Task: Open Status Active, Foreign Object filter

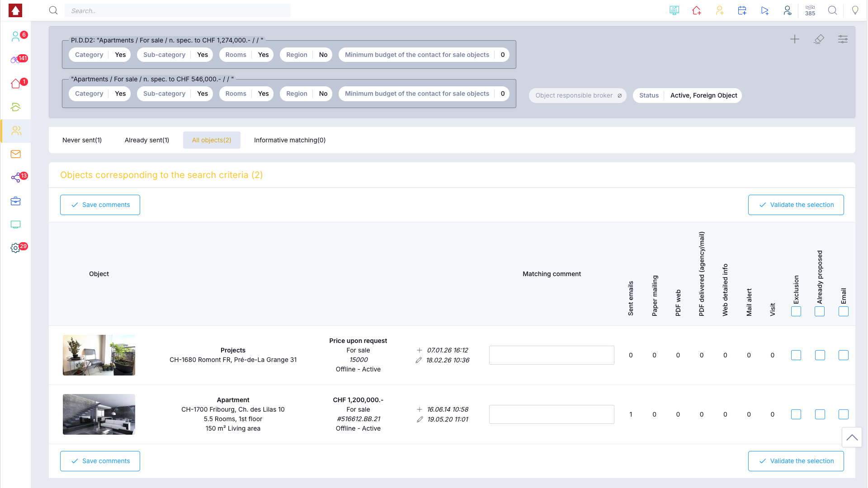Action: pyautogui.click(x=688, y=95)
